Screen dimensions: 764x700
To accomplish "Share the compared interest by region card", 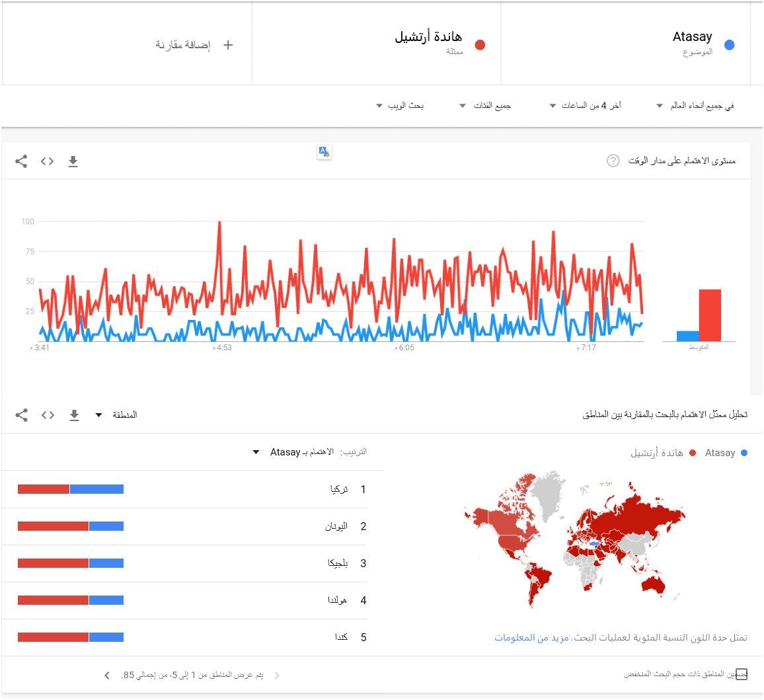I will (21, 415).
